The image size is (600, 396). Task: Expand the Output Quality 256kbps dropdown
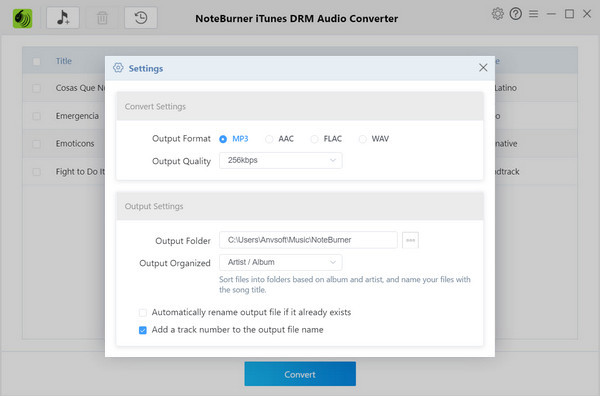point(280,160)
